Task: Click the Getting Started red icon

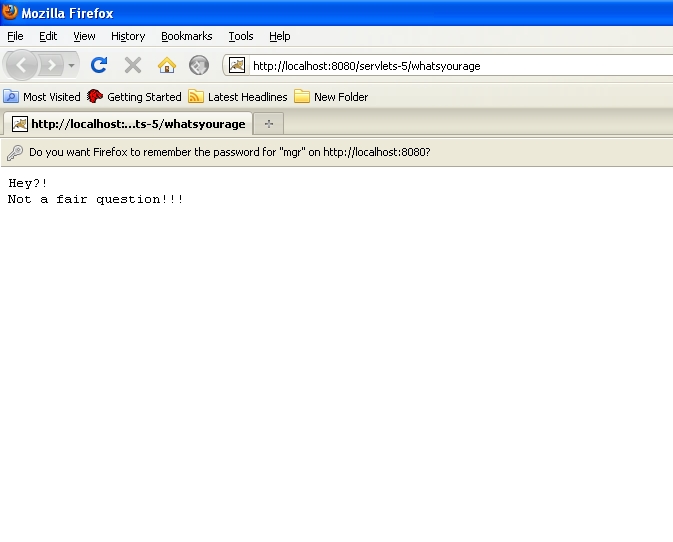Action: point(95,97)
